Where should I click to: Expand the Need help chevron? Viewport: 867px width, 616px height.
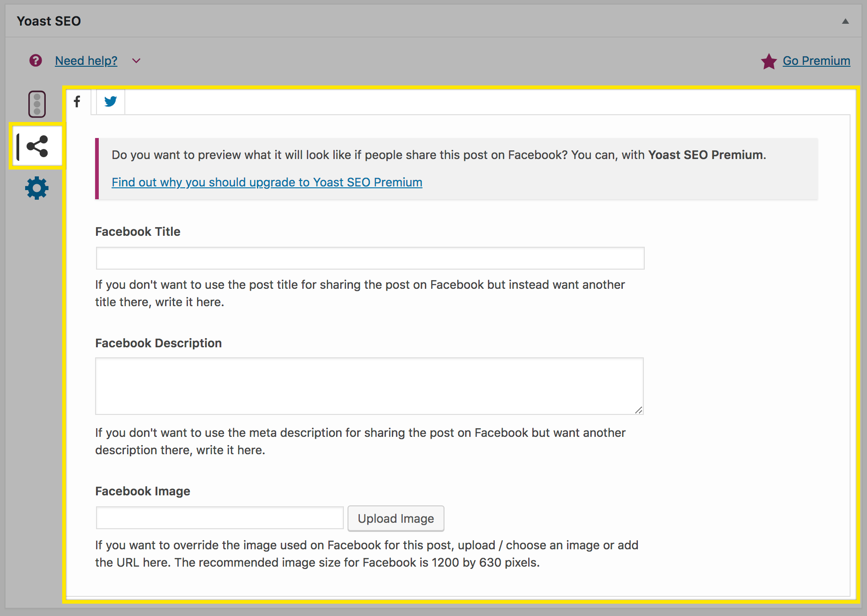click(x=136, y=61)
